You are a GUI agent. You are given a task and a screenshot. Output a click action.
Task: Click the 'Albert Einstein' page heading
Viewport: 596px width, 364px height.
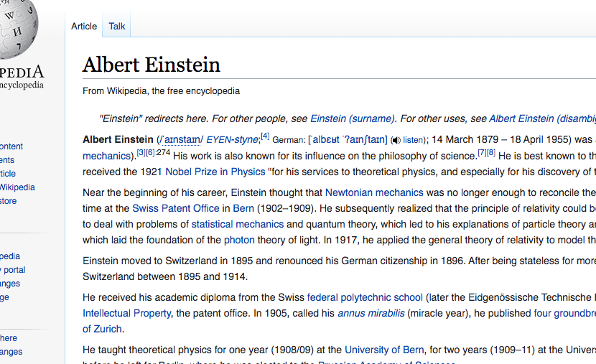pyautogui.click(x=152, y=65)
